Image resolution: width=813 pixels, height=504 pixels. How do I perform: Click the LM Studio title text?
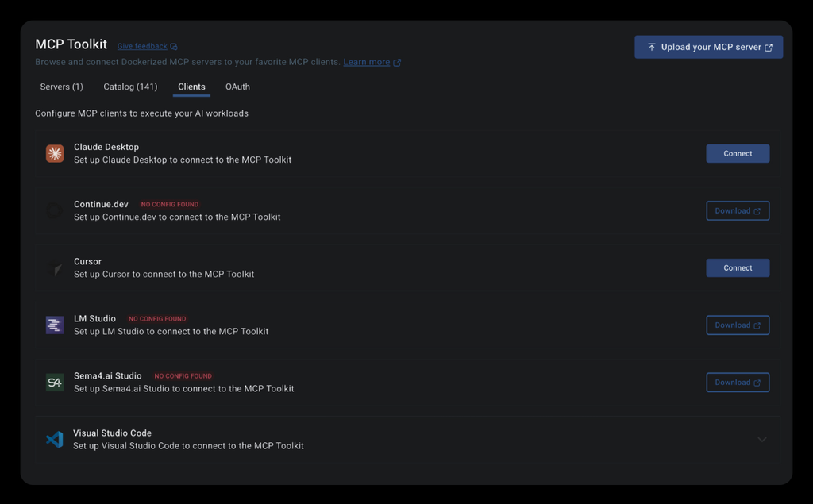tap(95, 319)
